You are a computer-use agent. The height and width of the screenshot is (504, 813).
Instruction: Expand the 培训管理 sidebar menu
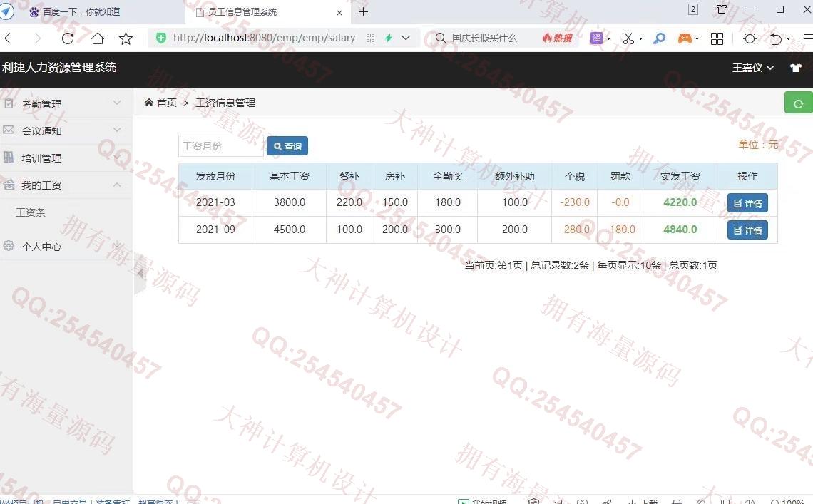point(66,158)
